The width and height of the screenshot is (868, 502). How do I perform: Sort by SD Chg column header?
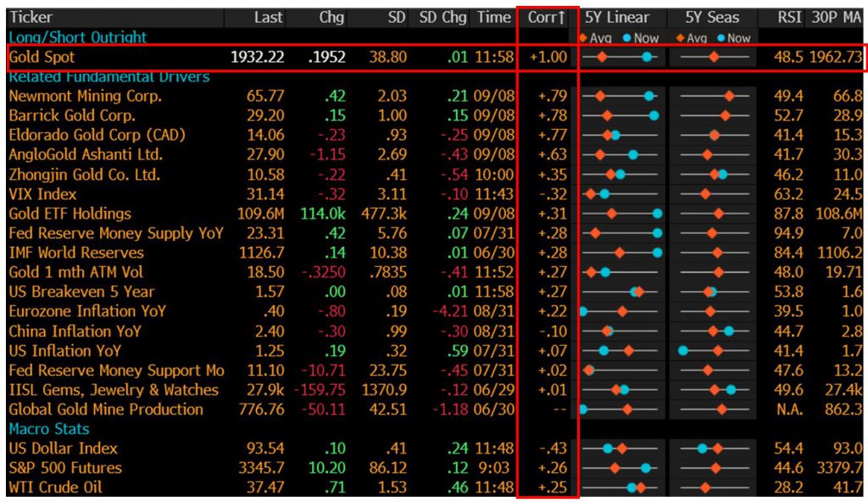pyautogui.click(x=442, y=18)
